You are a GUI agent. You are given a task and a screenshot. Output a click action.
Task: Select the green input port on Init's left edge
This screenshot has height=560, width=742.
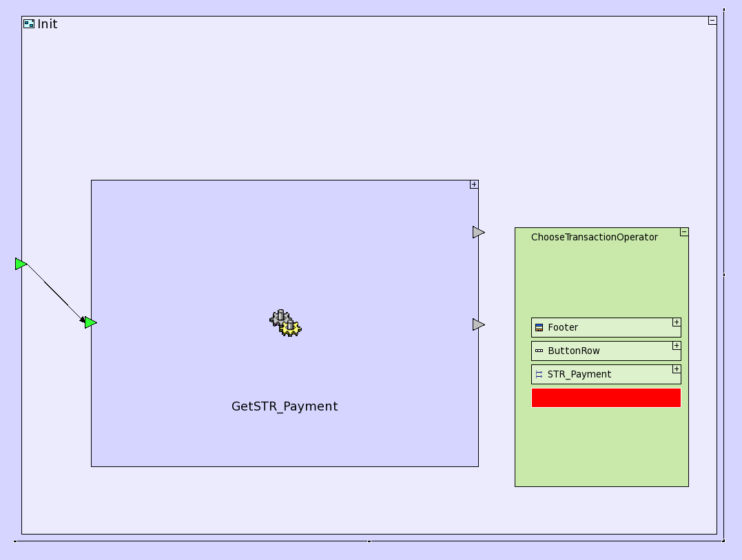21,264
